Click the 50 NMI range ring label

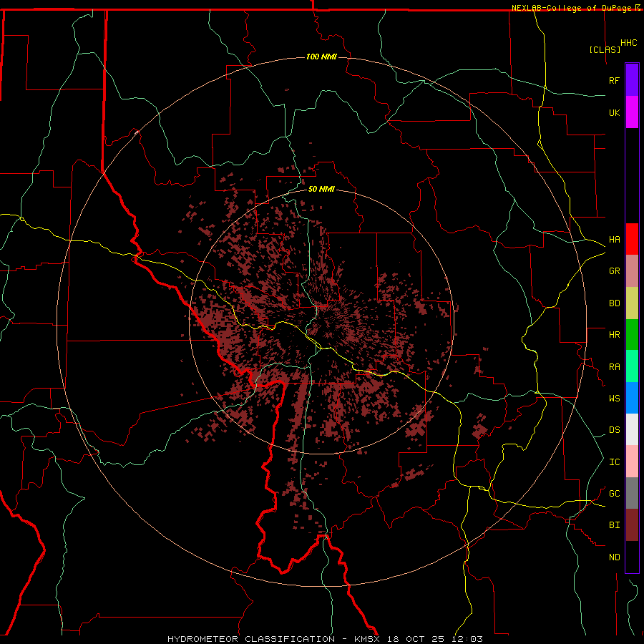[x=321, y=190]
